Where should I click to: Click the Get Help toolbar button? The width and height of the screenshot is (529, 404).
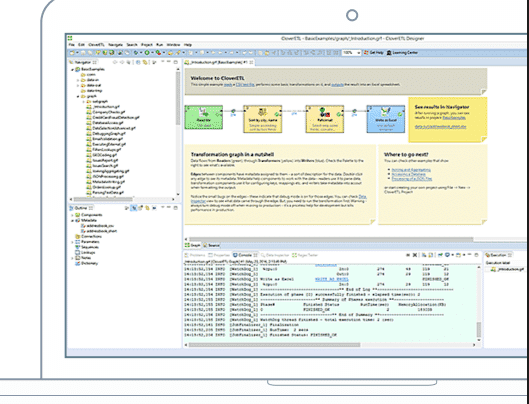374,53
